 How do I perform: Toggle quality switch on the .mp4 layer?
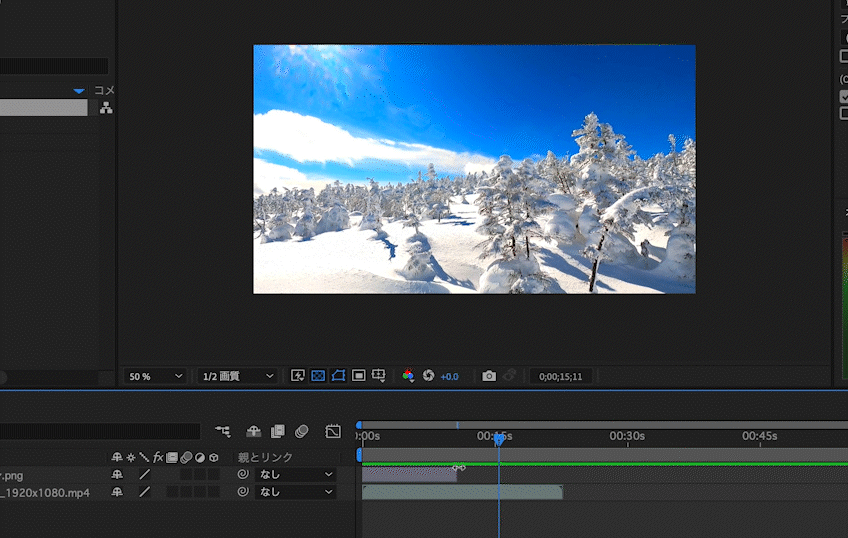coord(144,492)
